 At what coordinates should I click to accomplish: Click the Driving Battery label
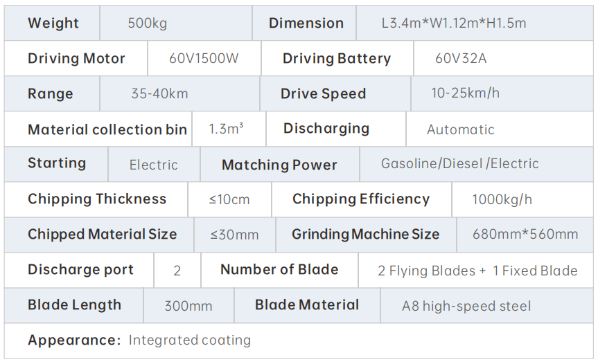336,59
